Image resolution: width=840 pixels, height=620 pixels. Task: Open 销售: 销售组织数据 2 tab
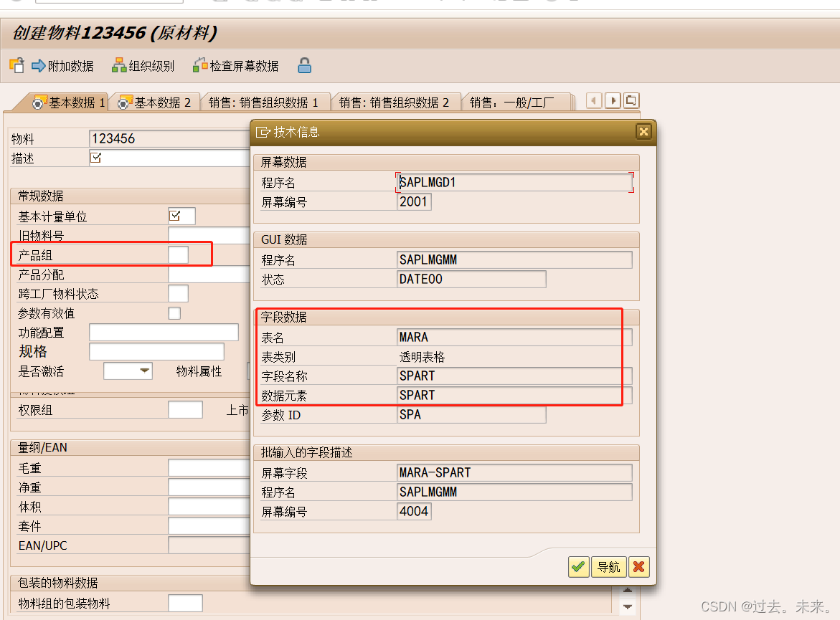(x=394, y=102)
